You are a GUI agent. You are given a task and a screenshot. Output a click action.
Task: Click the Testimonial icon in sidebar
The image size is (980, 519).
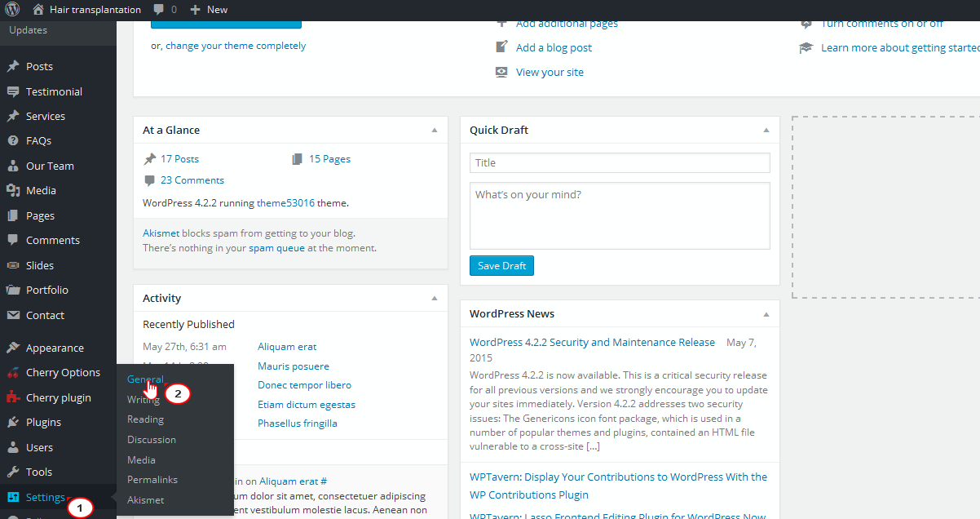click(x=12, y=91)
